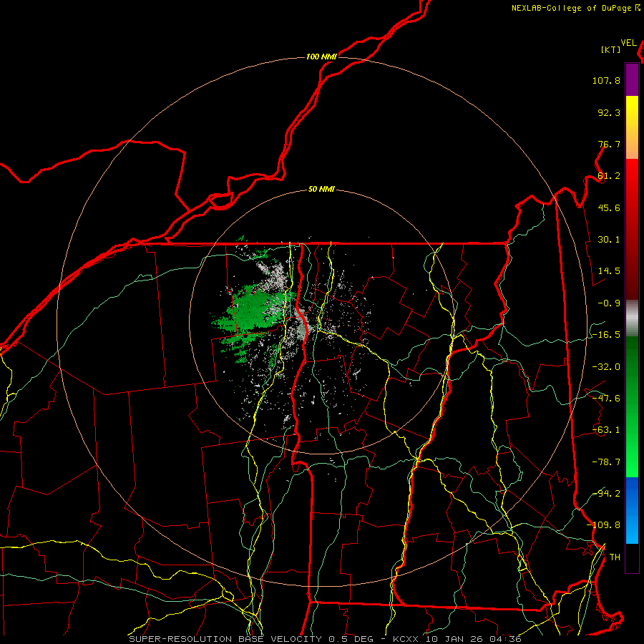Click the -63.1 velocity legend value
644x644 pixels.
click(x=606, y=430)
